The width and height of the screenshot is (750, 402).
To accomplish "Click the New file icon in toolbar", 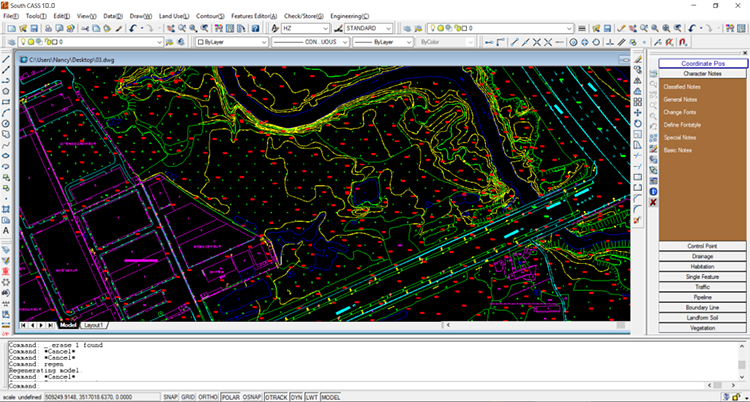I will [x=11, y=28].
